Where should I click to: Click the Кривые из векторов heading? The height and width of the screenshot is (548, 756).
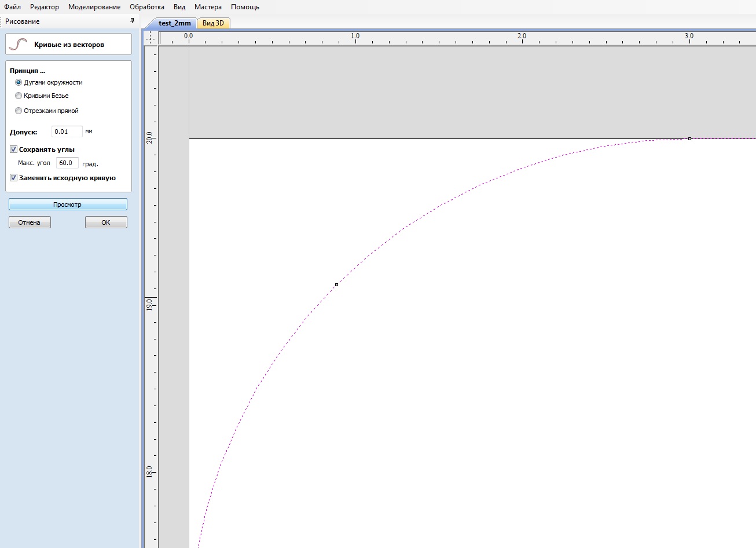pos(69,45)
